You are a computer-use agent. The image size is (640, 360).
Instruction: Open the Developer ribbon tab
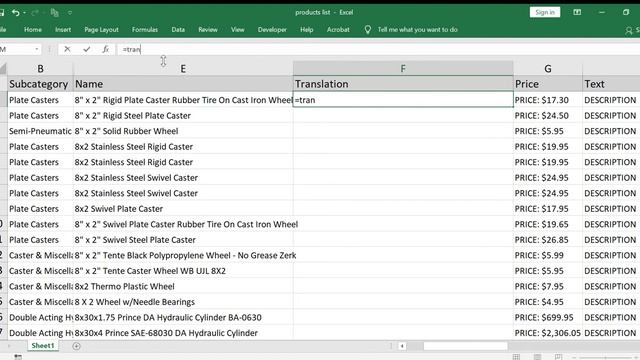pos(272,29)
